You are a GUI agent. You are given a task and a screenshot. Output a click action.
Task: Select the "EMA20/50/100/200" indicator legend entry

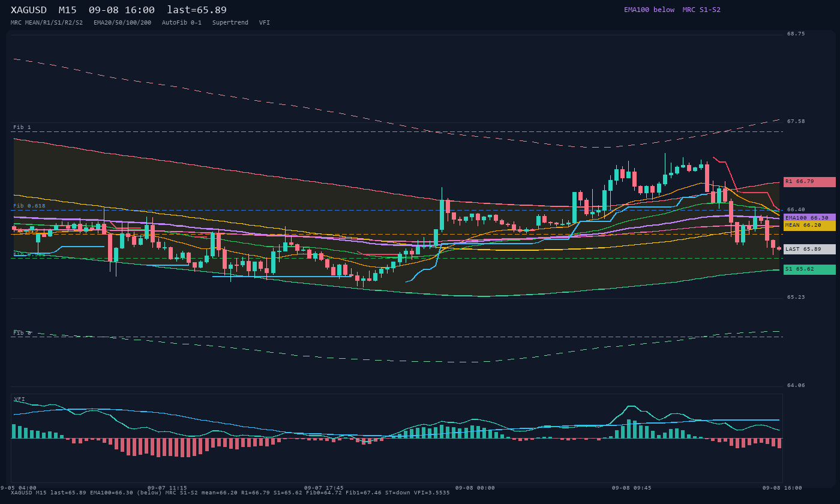click(122, 23)
